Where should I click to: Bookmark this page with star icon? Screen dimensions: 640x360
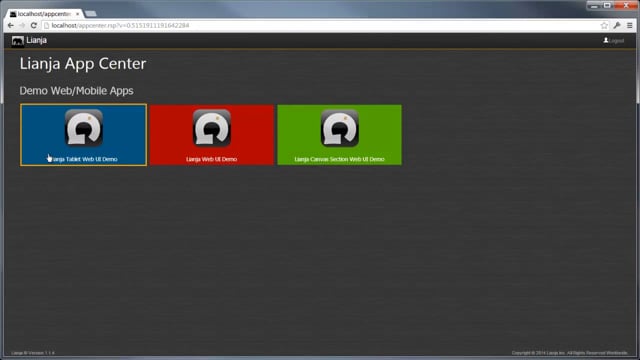[604, 25]
